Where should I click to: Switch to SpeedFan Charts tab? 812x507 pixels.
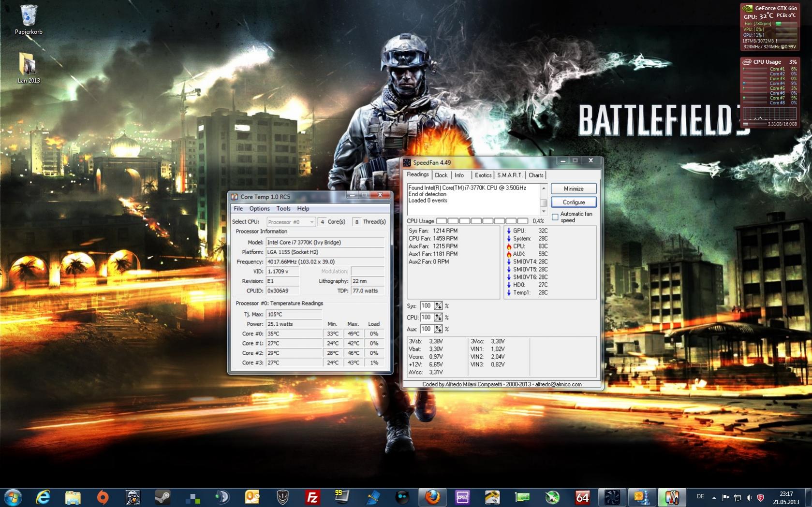[536, 175]
